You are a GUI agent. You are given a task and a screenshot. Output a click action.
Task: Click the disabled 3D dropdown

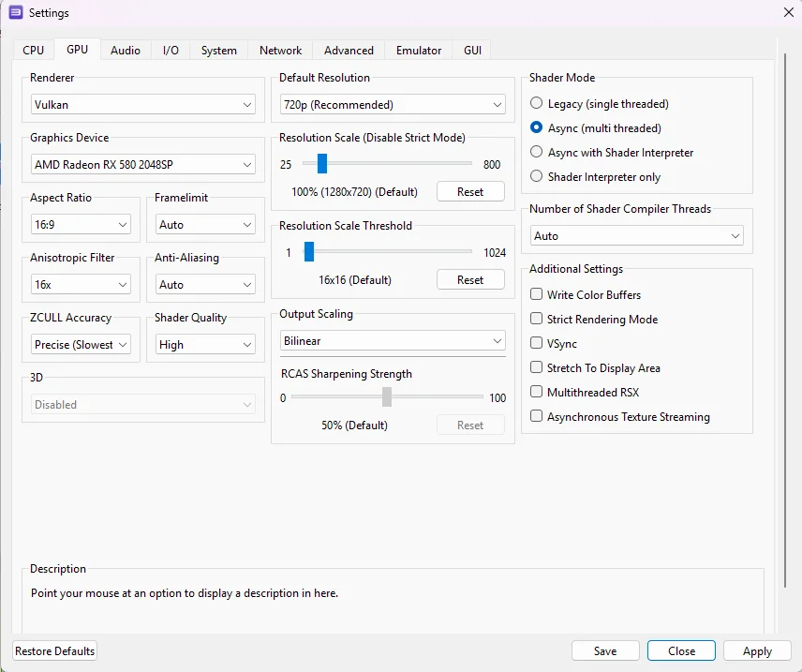(142, 404)
